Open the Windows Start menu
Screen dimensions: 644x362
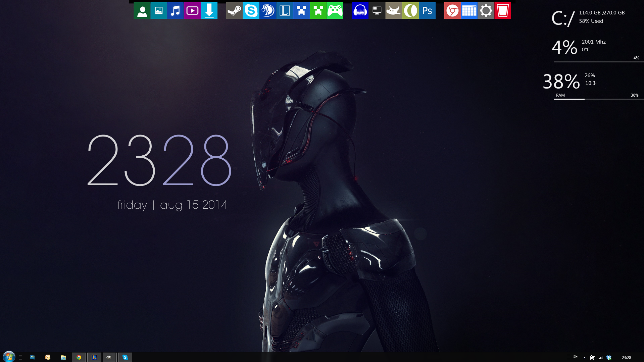tap(9, 357)
